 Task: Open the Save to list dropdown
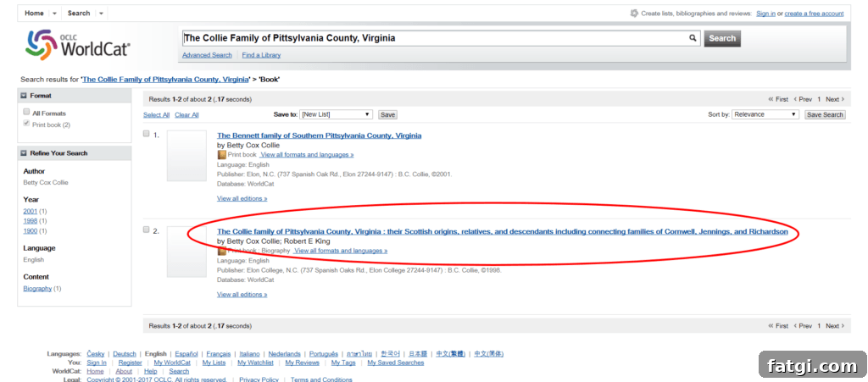pos(337,114)
